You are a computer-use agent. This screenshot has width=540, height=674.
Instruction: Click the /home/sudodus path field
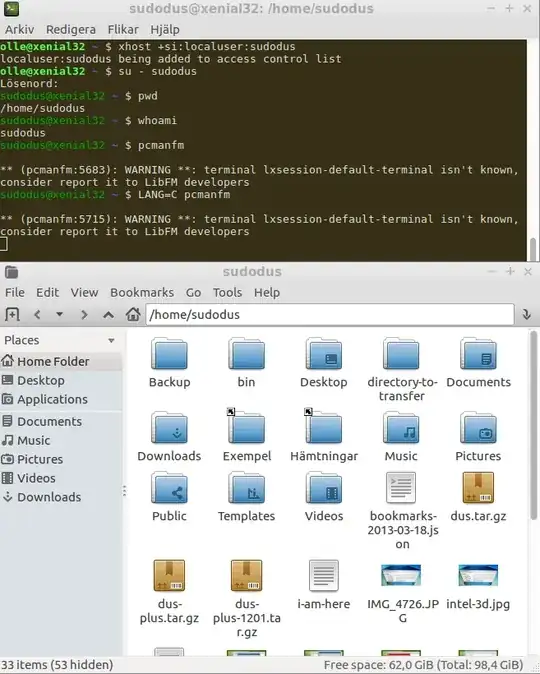pos(330,315)
